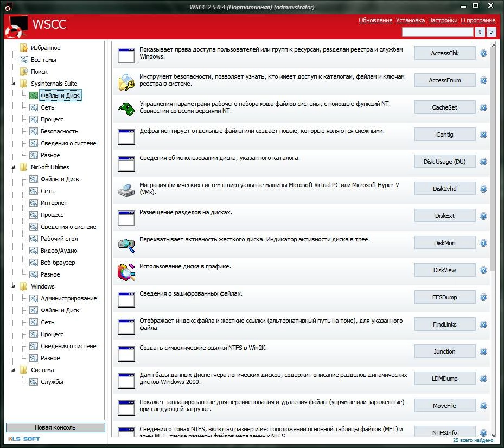Open help for CacheSet
The image size is (504, 448).
[483, 107]
